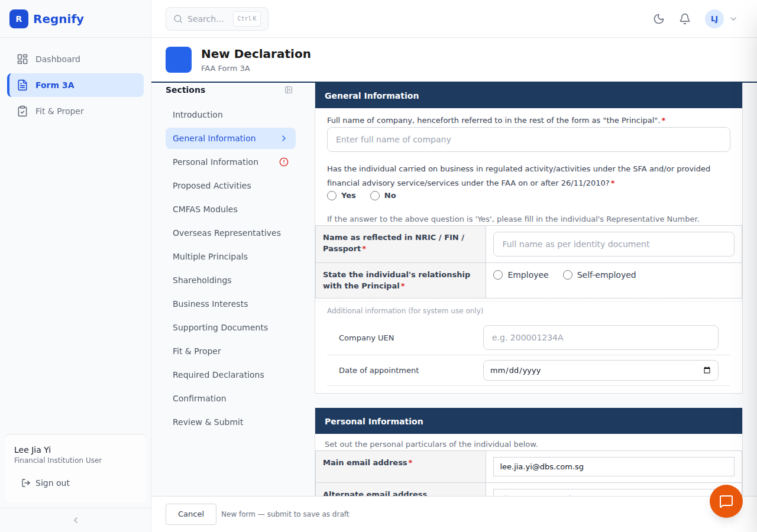Go to Supporting Documents section

(231, 327)
